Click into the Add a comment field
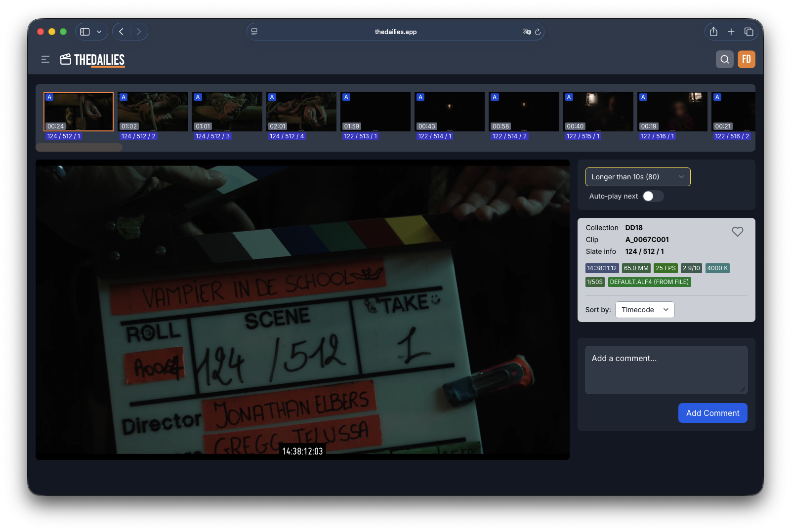This screenshot has height=532, width=791. [666, 370]
